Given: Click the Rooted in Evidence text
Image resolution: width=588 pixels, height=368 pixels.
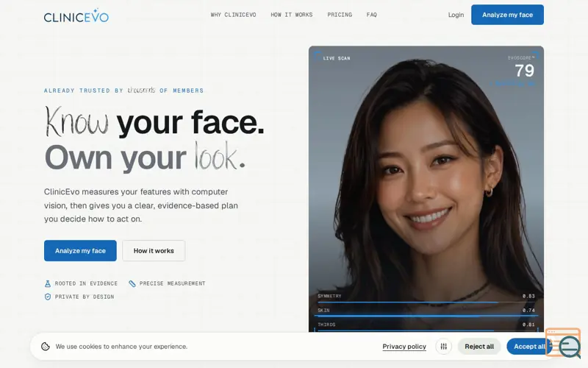Looking at the screenshot, I should (86, 283).
